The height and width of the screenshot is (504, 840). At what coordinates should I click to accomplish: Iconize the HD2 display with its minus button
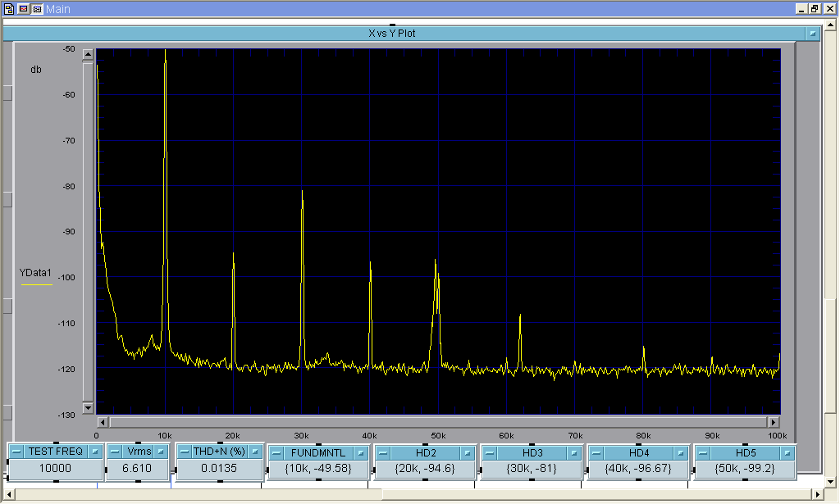(383, 453)
